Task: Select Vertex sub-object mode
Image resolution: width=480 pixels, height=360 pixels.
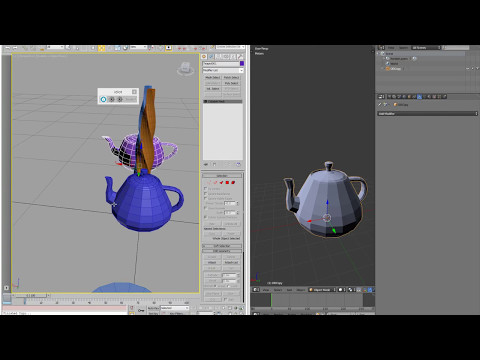Action: tap(209, 182)
